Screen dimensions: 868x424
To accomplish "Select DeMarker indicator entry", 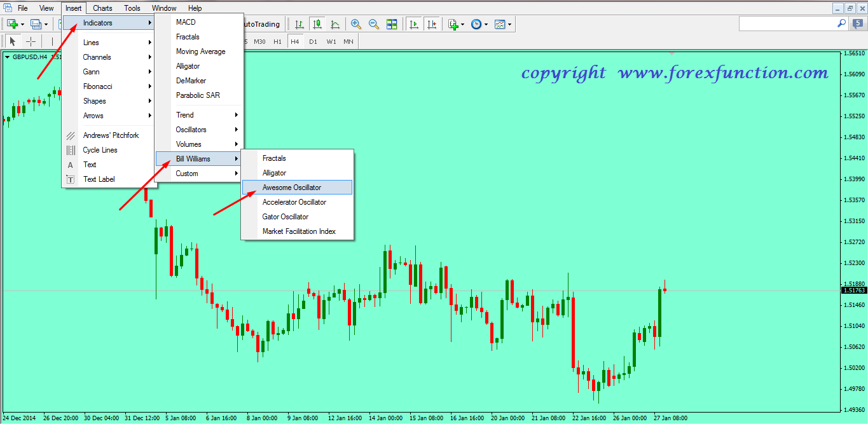I will pos(199,81).
